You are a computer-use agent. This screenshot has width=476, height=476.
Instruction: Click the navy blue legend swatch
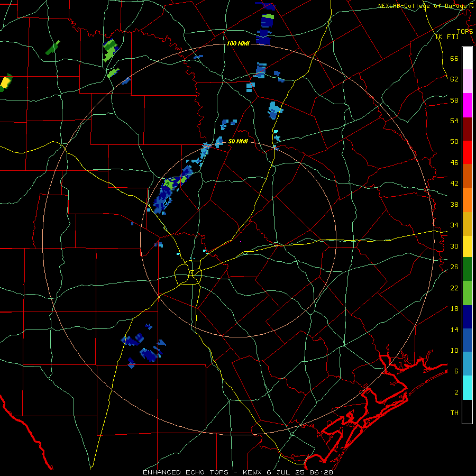(x=467, y=317)
